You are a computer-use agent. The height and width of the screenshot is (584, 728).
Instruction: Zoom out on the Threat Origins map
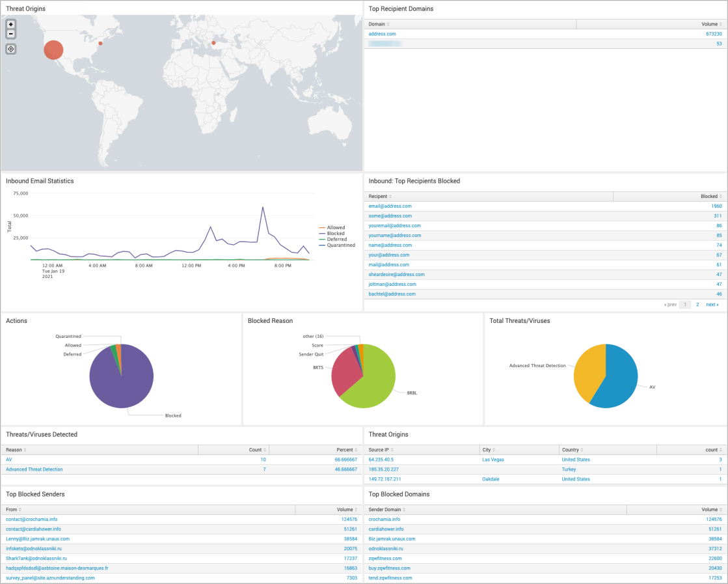click(10, 34)
